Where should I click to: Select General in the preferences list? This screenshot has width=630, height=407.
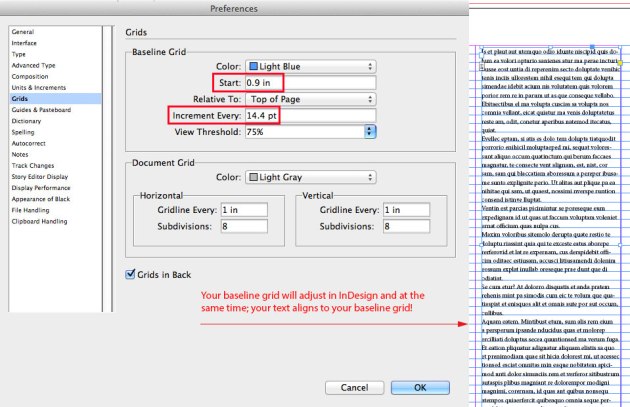(x=23, y=33)
